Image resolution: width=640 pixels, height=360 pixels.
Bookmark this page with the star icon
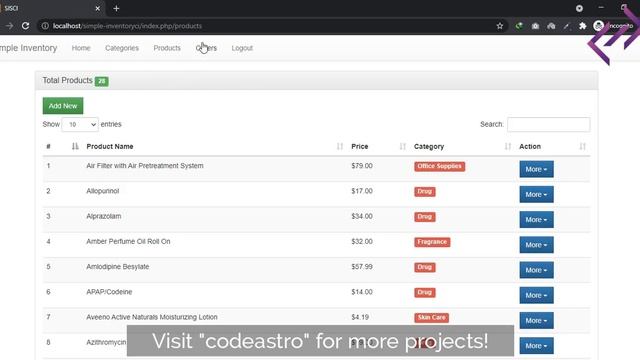click(x=500, y=26)
